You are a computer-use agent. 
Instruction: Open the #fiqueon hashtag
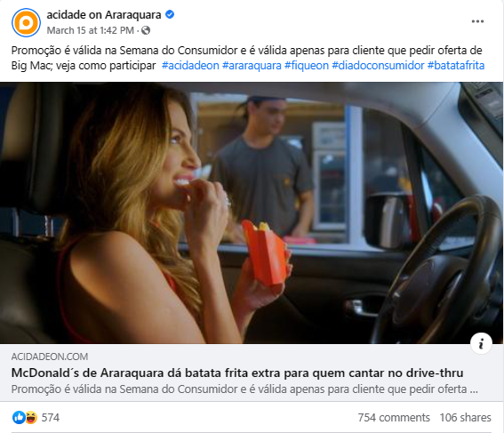pyautogui.click(x=307, y=65)
